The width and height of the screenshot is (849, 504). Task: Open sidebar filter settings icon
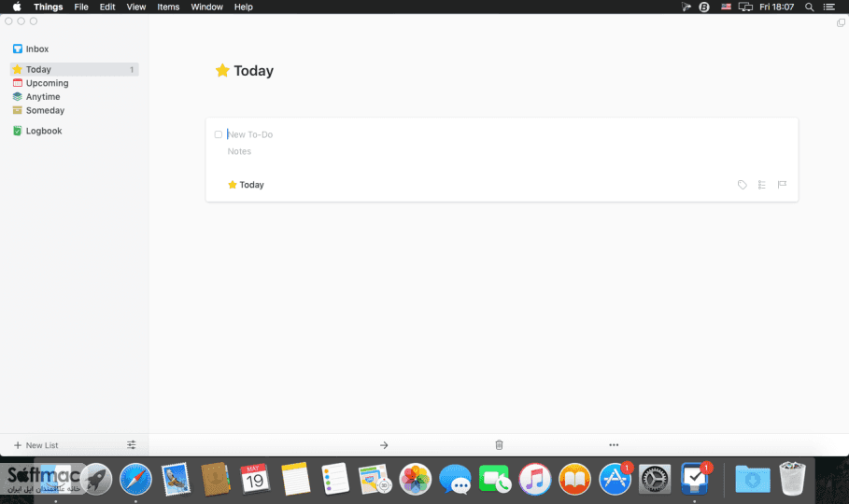pos(132,445)
